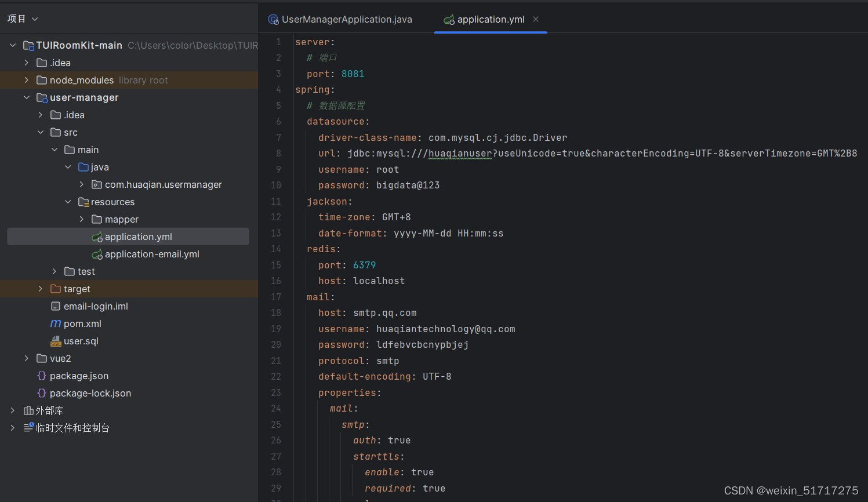Open the 项目 view dropdown
868x502 pixels.
(x=22, y=18)
